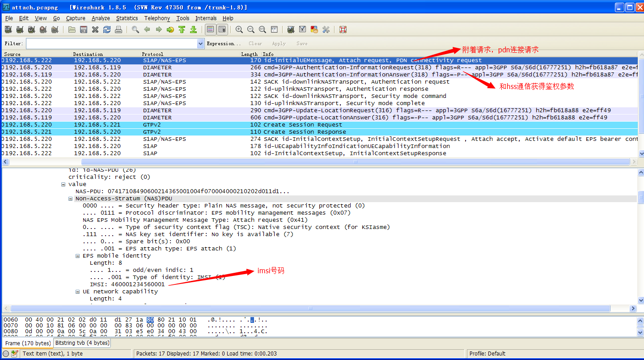Start a new live capture icon
Screen dimensions: 644x360
(x=31, y=30)
